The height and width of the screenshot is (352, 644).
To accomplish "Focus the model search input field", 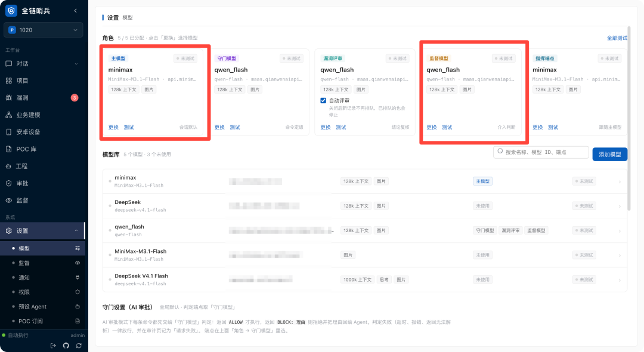I will click(541, 152).
